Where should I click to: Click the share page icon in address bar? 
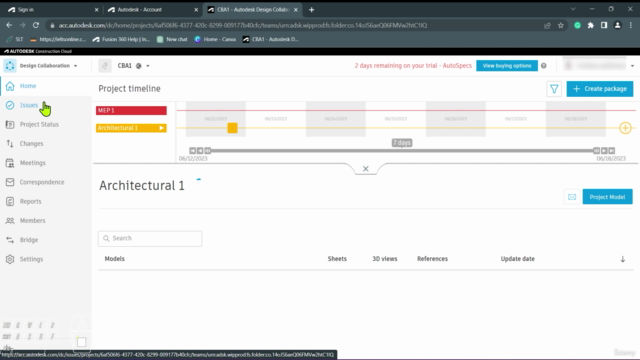tap(547, 25)
